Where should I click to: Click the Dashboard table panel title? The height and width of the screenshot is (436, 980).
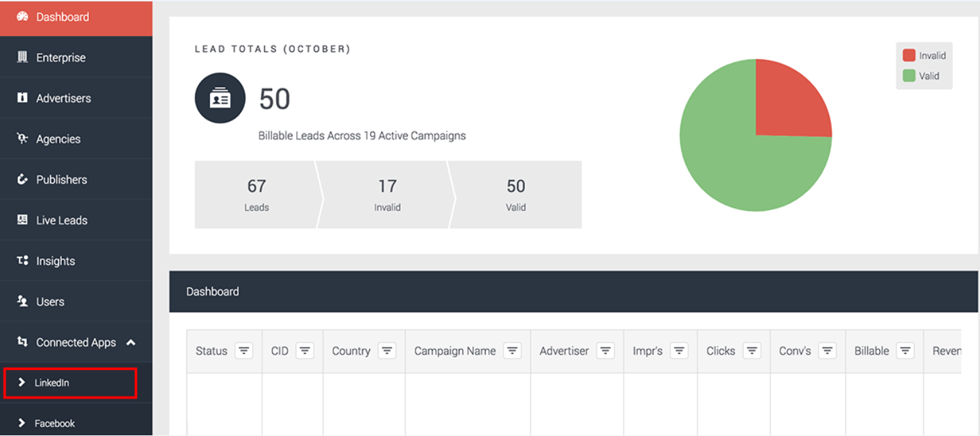pyautogui.click(x=213, y=291)
